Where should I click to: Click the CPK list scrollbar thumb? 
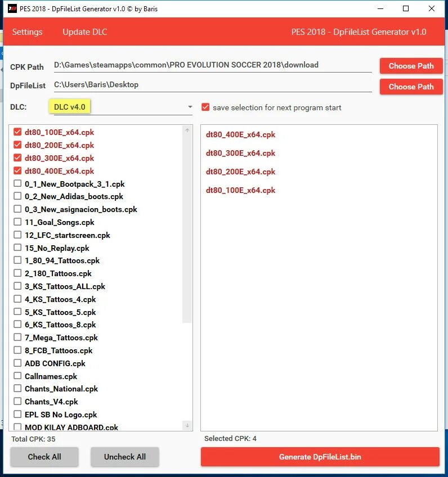pyautogui.click(x=187, y=229)
